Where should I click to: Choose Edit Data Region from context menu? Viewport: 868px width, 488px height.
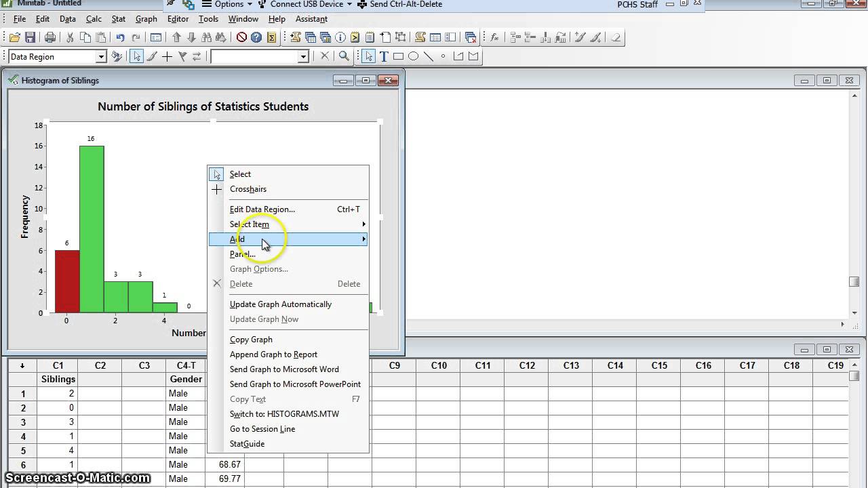click(288, 209)
